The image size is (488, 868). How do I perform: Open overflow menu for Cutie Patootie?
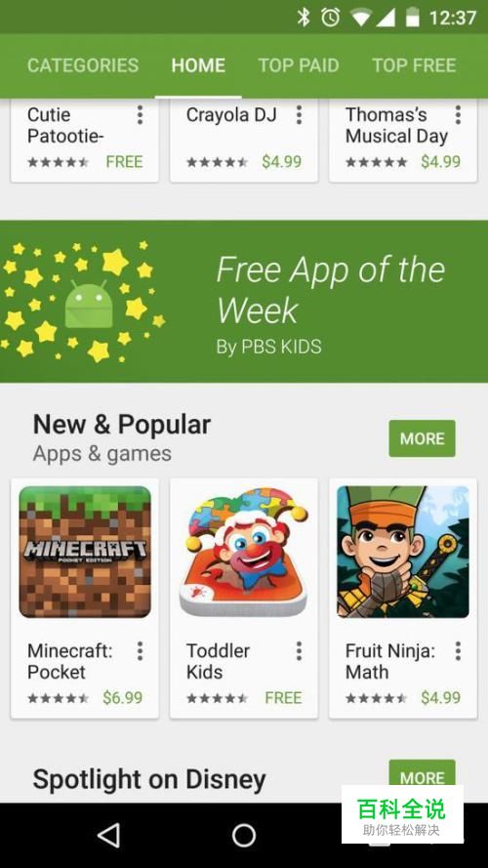140,115
